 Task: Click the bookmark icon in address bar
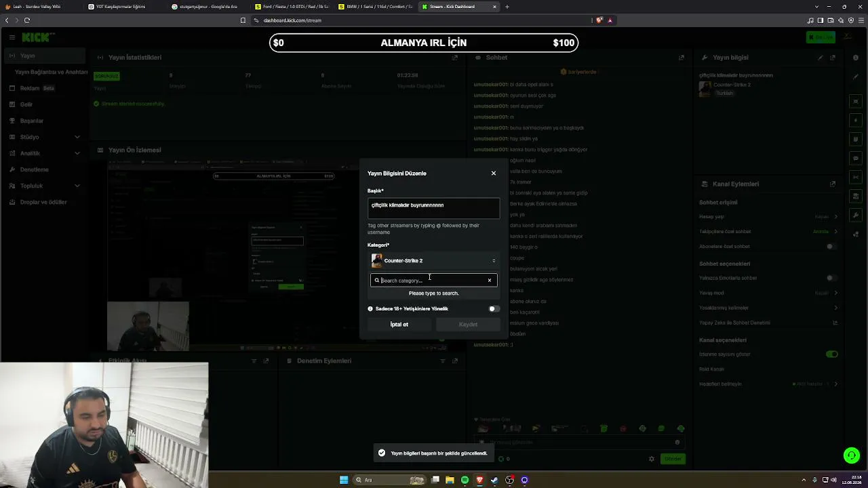[243, 20]
